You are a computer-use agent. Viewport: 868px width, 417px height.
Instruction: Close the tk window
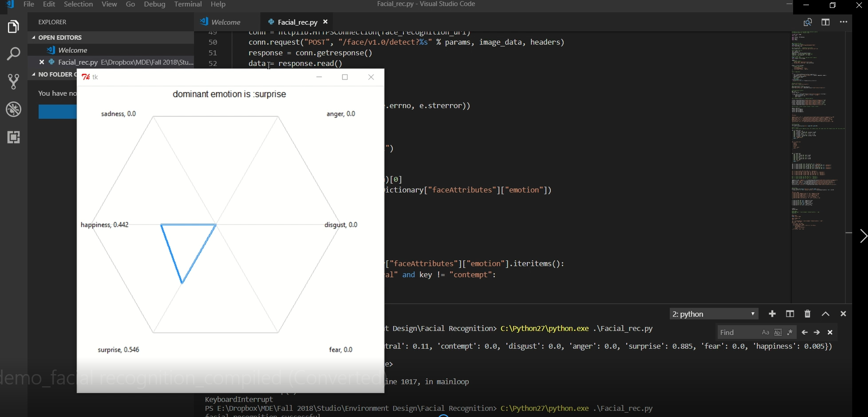(371, 77)
